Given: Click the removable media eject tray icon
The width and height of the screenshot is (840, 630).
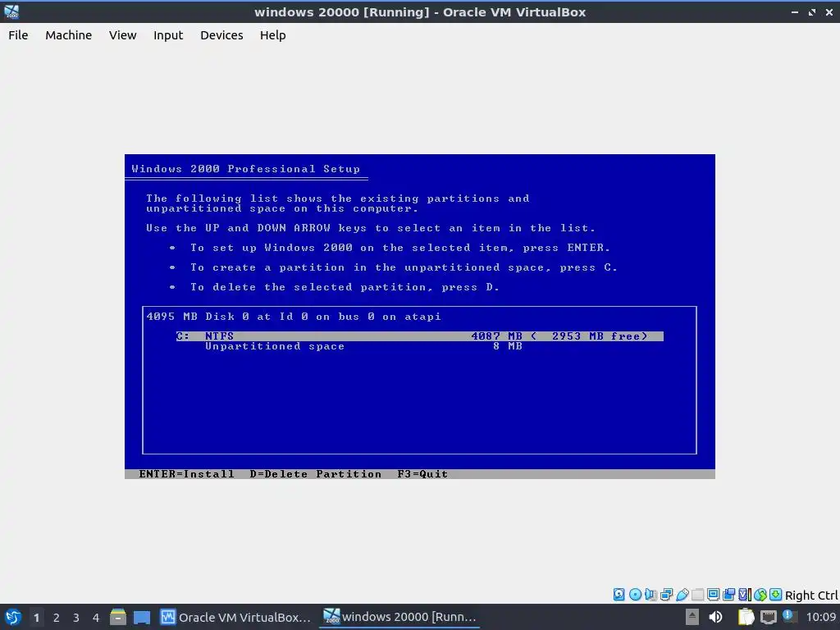Looking at the screenshot, I should click(692, 617).
